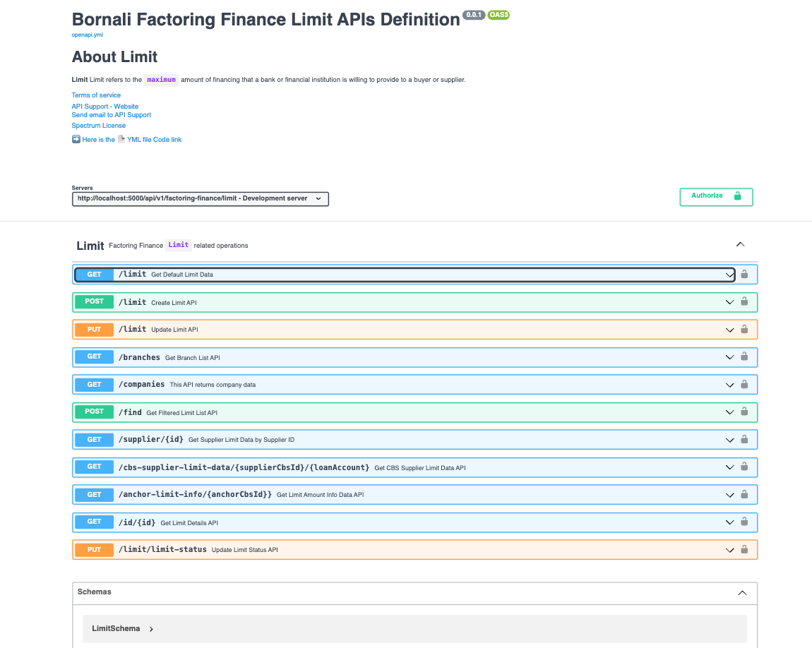Expand the LimitSchema entry

150,628
